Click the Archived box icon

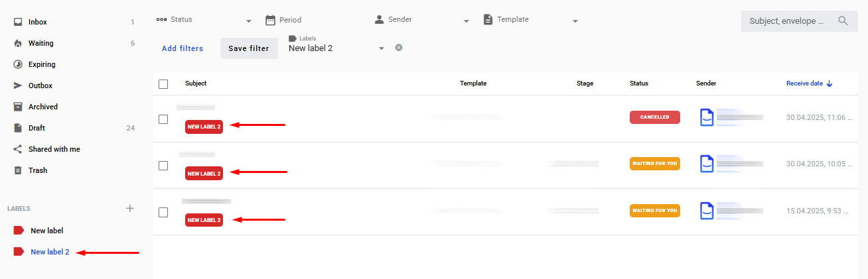point(18,107)
